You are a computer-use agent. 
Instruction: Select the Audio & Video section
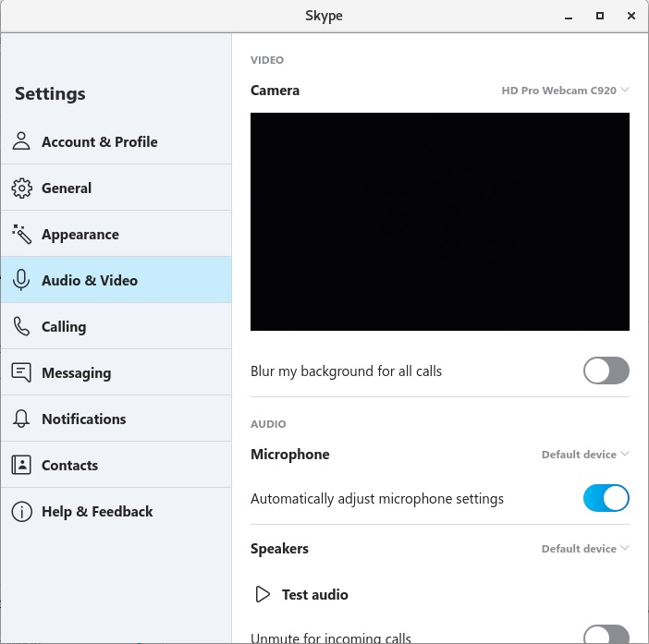[116, 280]
